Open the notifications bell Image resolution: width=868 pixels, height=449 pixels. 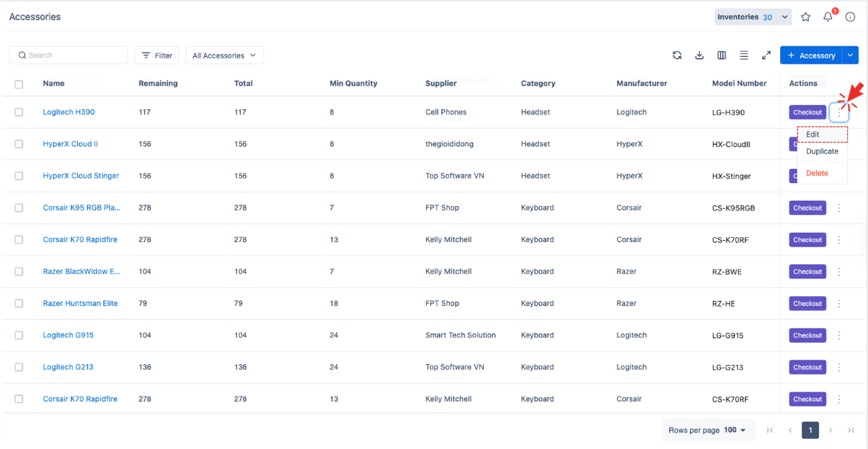click(827, 17)
